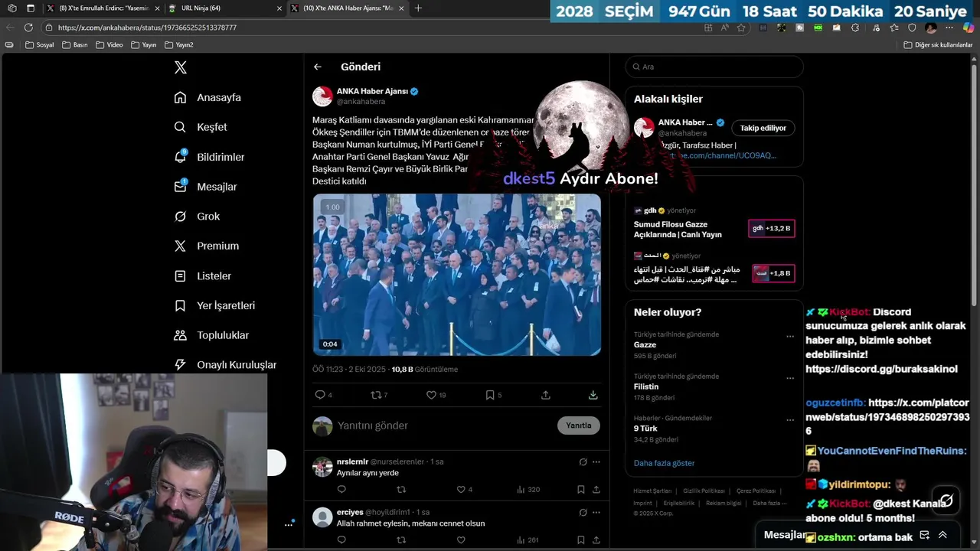Open the Yayın2 bookmarks folder
Viewport: 980px width, 551px height.
pos(178,44)
